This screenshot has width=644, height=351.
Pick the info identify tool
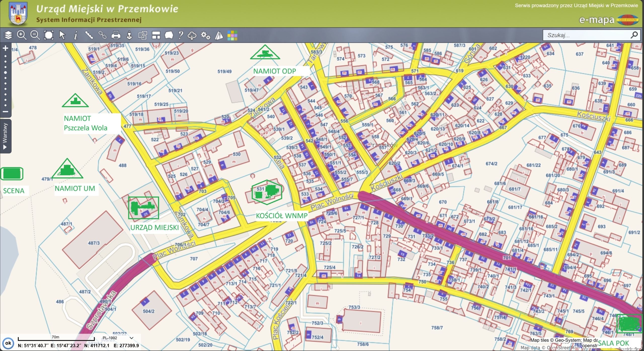[x=75, y=35]
